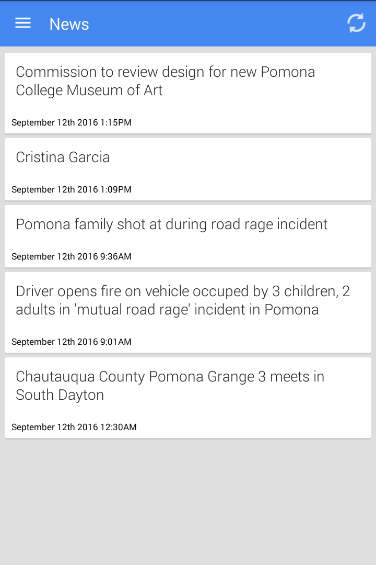
Task: Click blank app bar space beside News title
Action: tap(216, 24)
